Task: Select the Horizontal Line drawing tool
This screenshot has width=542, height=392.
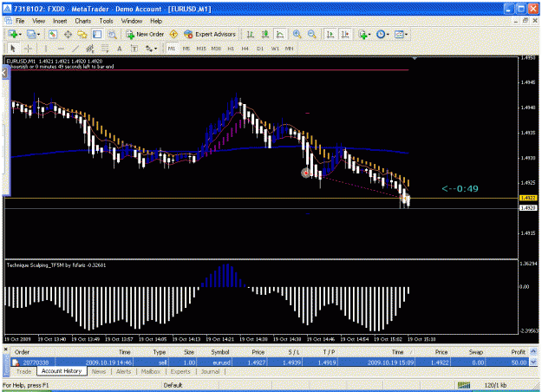Action: (61, 49)
